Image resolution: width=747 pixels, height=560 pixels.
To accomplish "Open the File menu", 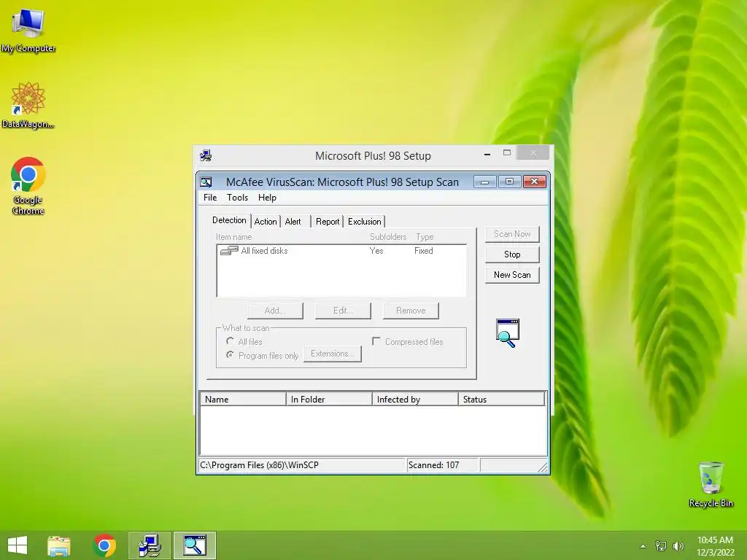I will [210, 198].
